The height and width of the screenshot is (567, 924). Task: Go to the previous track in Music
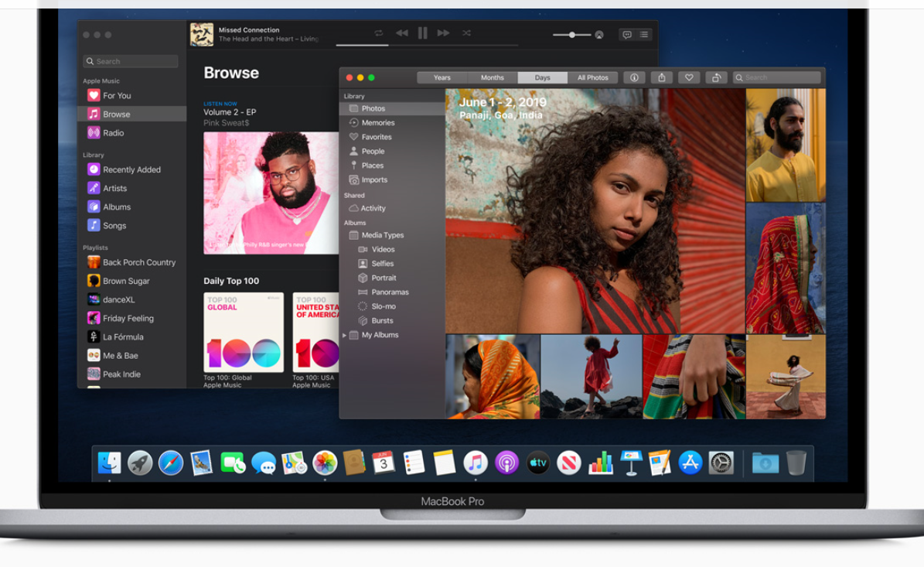402,33
